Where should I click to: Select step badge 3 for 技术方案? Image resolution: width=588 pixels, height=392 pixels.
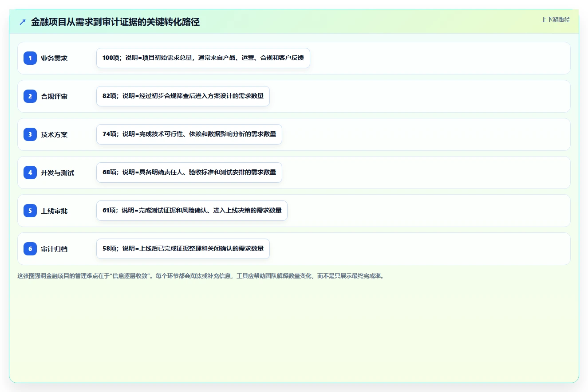point(30,134)
